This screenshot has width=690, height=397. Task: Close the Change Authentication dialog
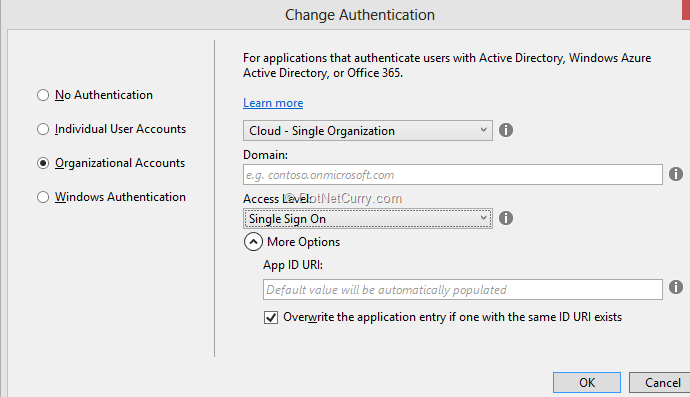[686, 10]
